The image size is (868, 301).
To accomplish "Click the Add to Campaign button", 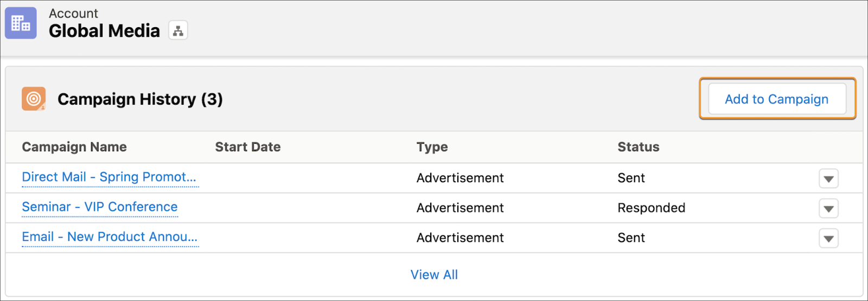I will pyautogui.click(x=777, y=99).
